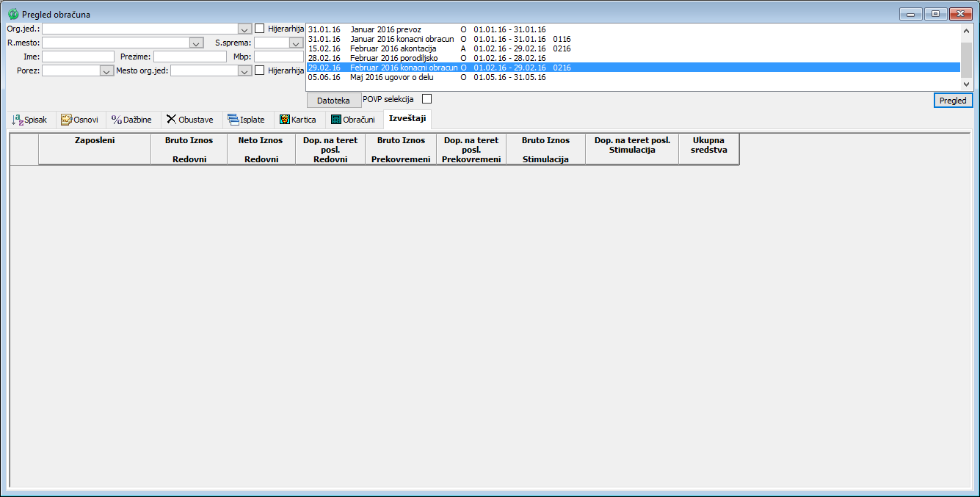Click the Pregled obračuna window title icon
The height and width of the screenshot is (497, 980).
point(13,14)
